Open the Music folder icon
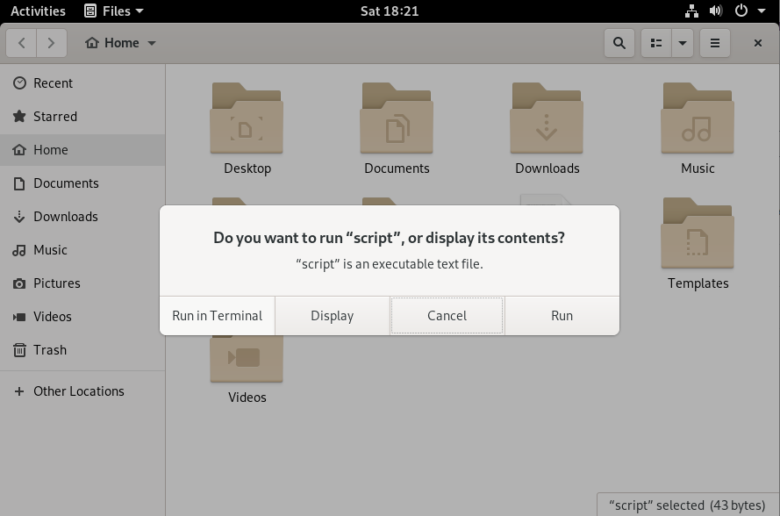 697,118
